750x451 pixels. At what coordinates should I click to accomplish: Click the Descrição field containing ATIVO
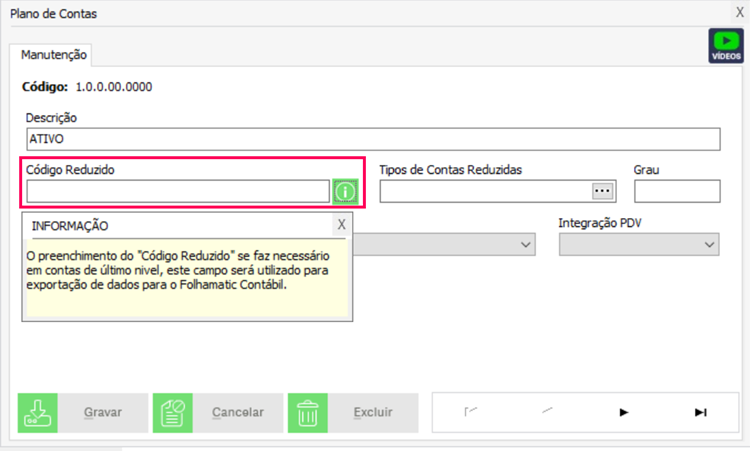click(372, 139)
